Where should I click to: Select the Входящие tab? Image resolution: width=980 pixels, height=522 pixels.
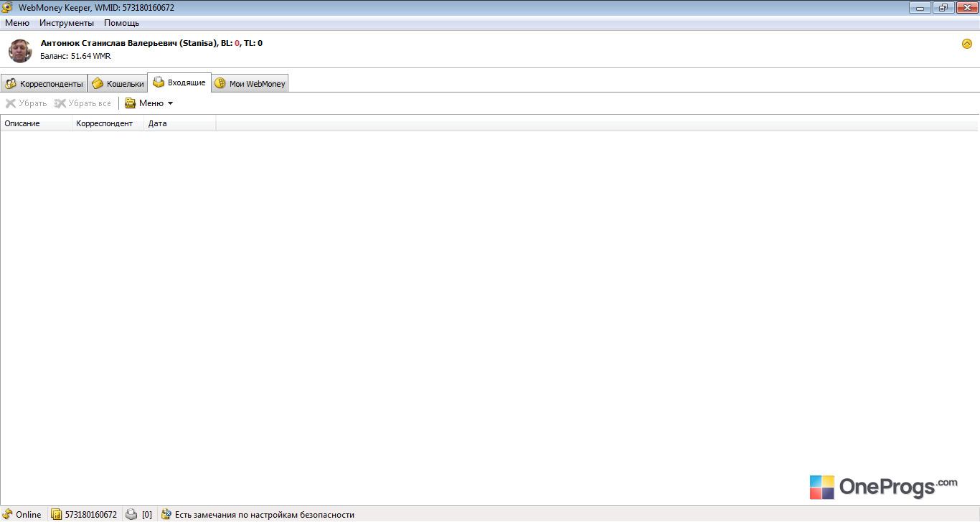pos(179,82)
